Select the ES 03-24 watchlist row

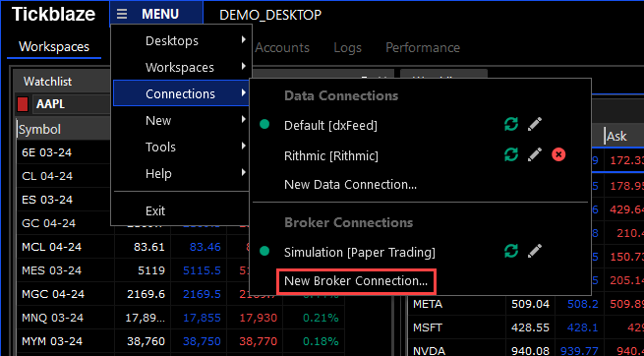click(47, 200)
